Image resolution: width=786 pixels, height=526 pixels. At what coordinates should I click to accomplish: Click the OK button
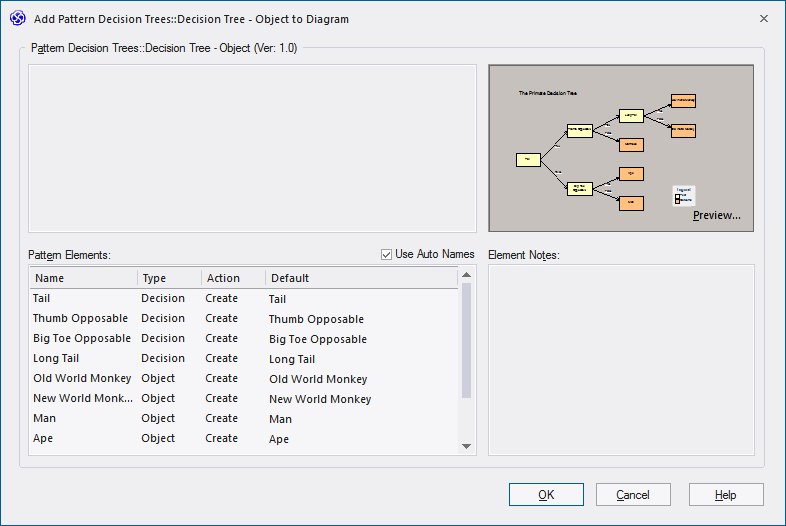point(546,495)
